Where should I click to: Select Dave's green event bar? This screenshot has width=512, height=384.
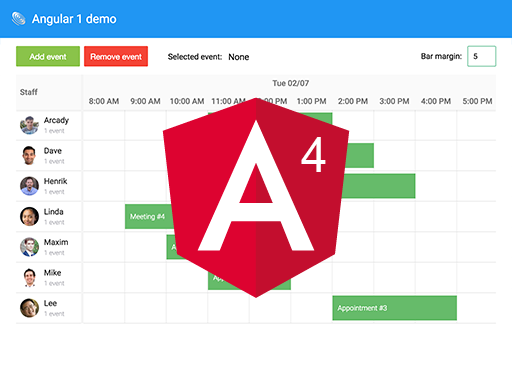point(360,156)
